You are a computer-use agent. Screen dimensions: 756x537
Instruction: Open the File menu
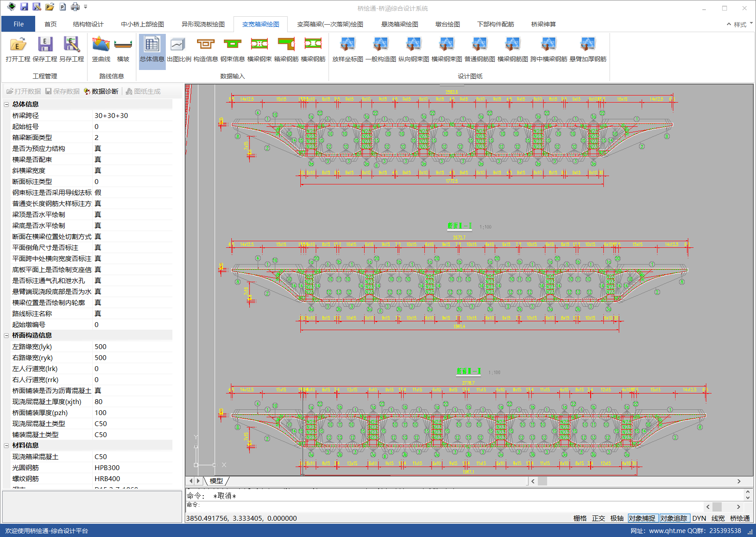tap(18, 24)
